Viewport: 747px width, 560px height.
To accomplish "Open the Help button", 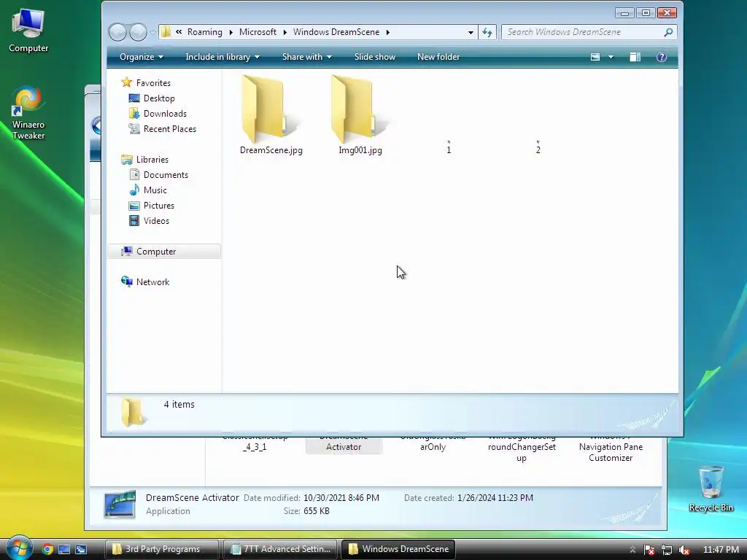I will coord(661,57).
